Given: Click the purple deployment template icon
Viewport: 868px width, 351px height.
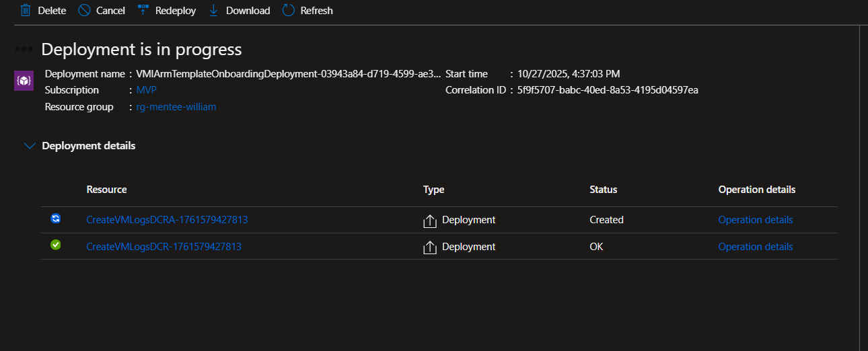Looking at the screenshot, I should tap(24, 81).
